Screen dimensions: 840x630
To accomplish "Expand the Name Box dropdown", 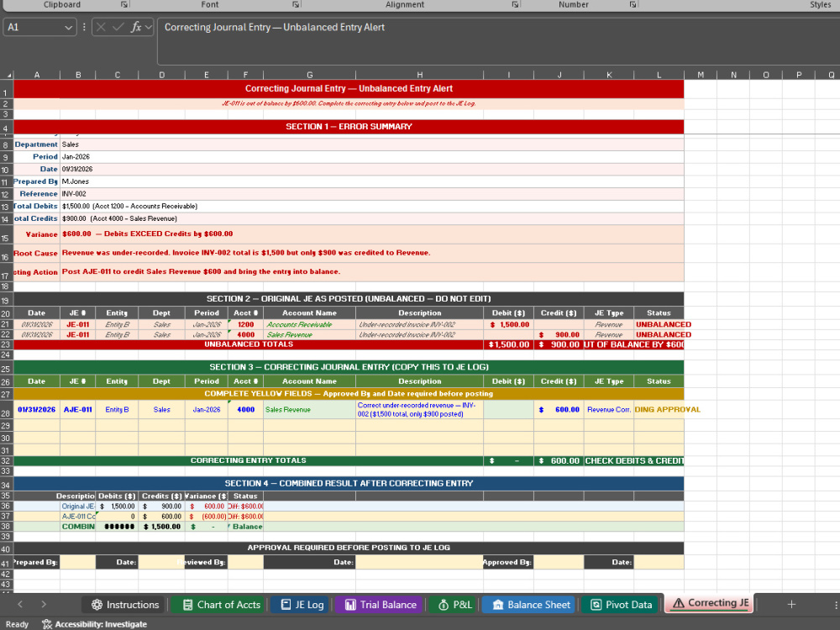I will (68, 28).
